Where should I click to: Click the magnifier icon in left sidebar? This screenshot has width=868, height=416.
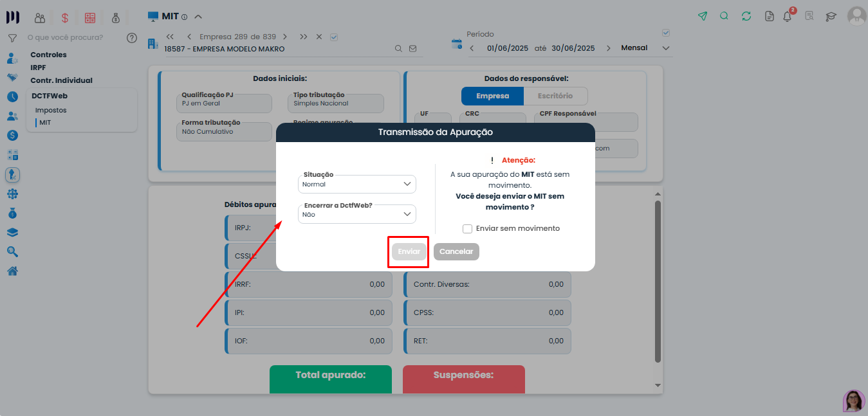click(x=12, y=251)
